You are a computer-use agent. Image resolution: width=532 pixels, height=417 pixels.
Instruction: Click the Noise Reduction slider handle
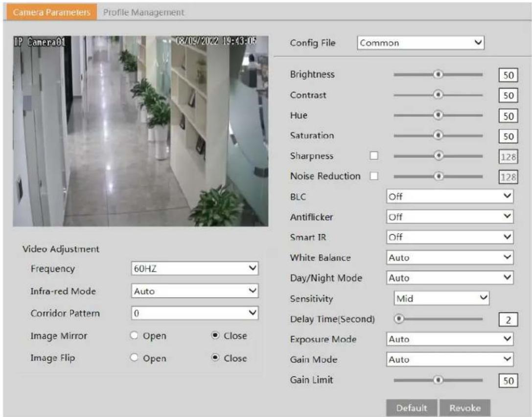pos(439,176)
